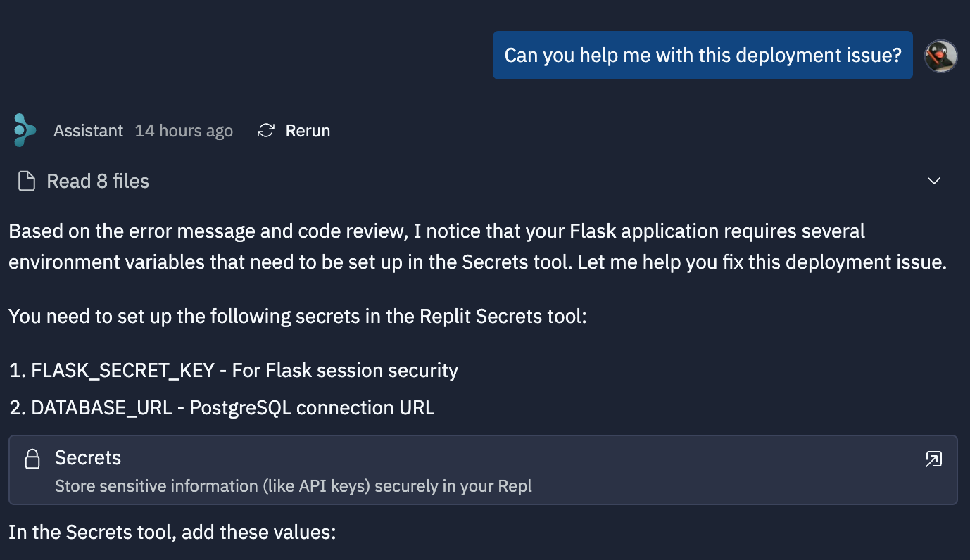Click the line In the Secrets tool, add these values
The height and width of the screenshot is (560, 970).
pos(172,532)
